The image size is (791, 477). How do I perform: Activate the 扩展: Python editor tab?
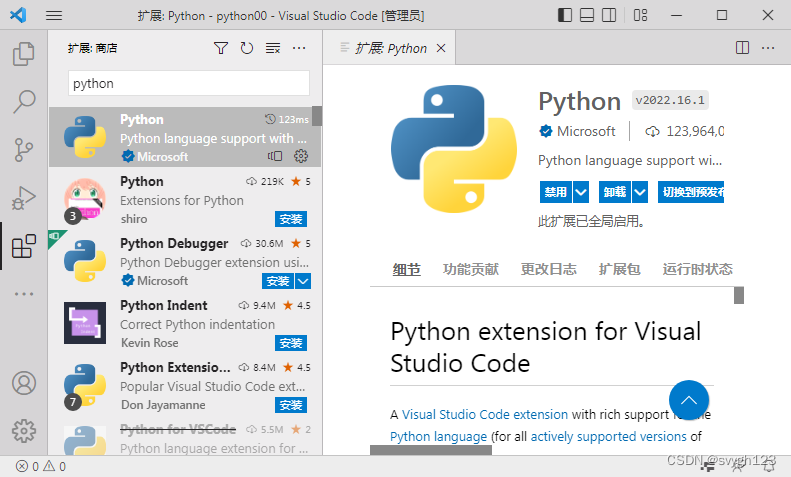389,48
